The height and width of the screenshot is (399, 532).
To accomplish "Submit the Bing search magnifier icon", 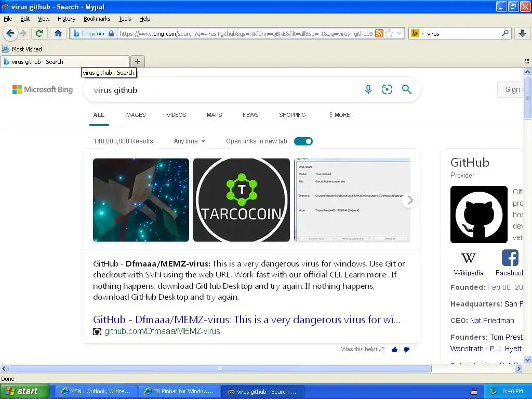I will (406, 89).
